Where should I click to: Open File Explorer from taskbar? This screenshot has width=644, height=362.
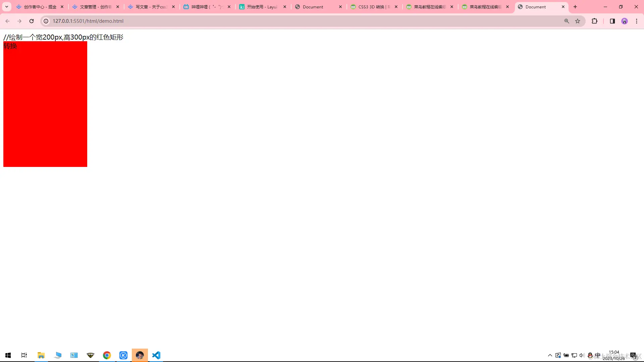coord(41,355)
